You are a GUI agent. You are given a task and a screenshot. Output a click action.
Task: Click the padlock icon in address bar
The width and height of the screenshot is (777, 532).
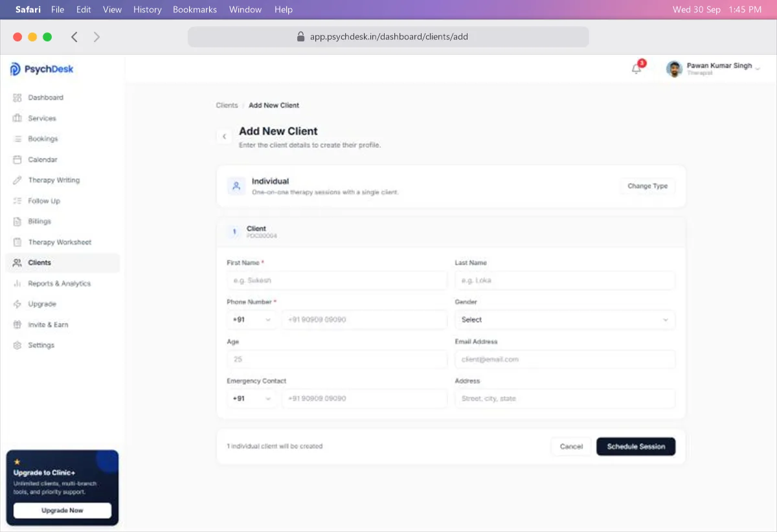(300, 37)
